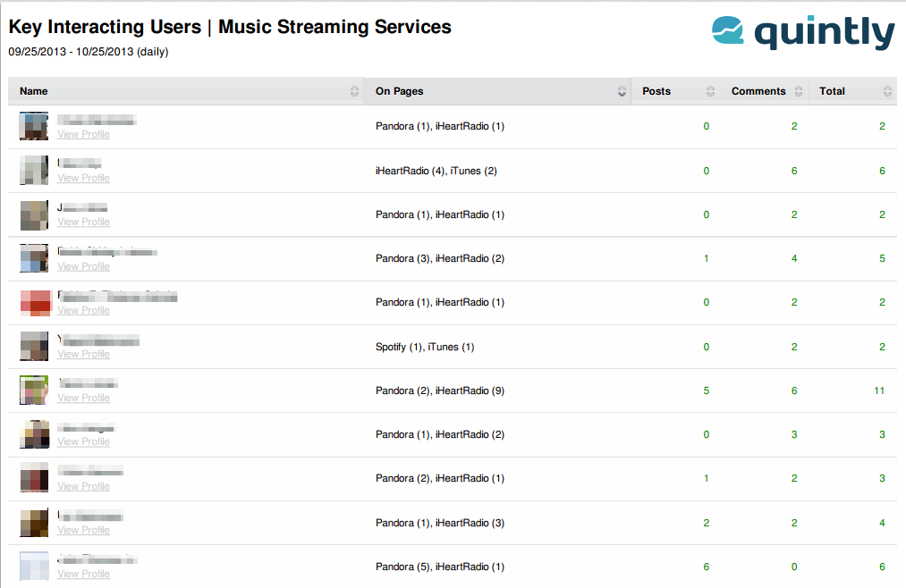
Task: Click Comments value 4 in Pandora (3), iHeartRadio (2) row
Action: (x=794, y=258)
